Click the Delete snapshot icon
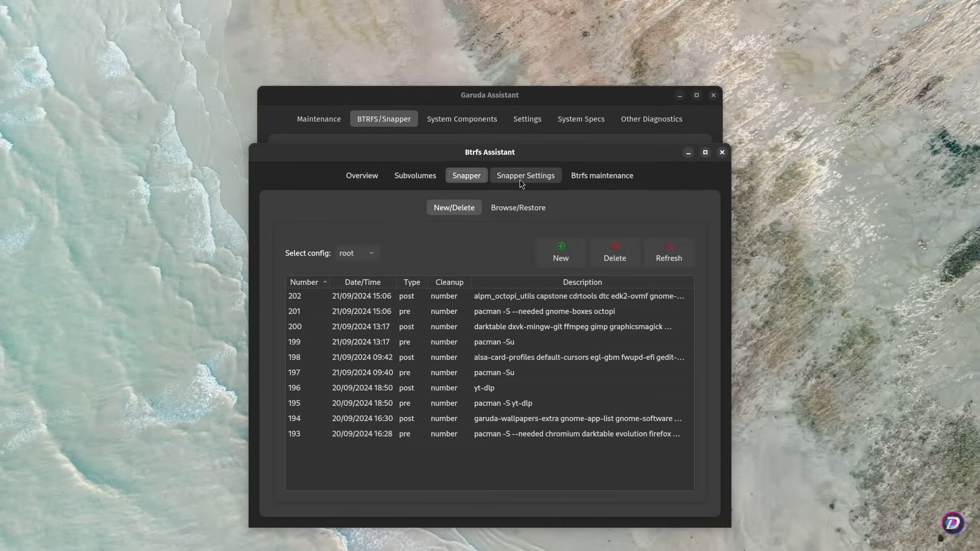The width and height of the screenshot is (980, 551). [x=615, y=252]
